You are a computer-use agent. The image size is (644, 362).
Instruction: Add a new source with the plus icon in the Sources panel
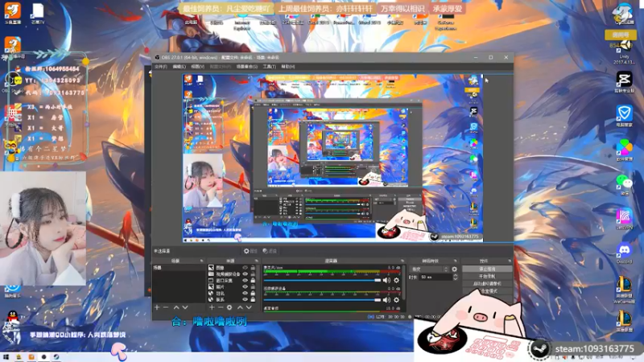point(212,307)
